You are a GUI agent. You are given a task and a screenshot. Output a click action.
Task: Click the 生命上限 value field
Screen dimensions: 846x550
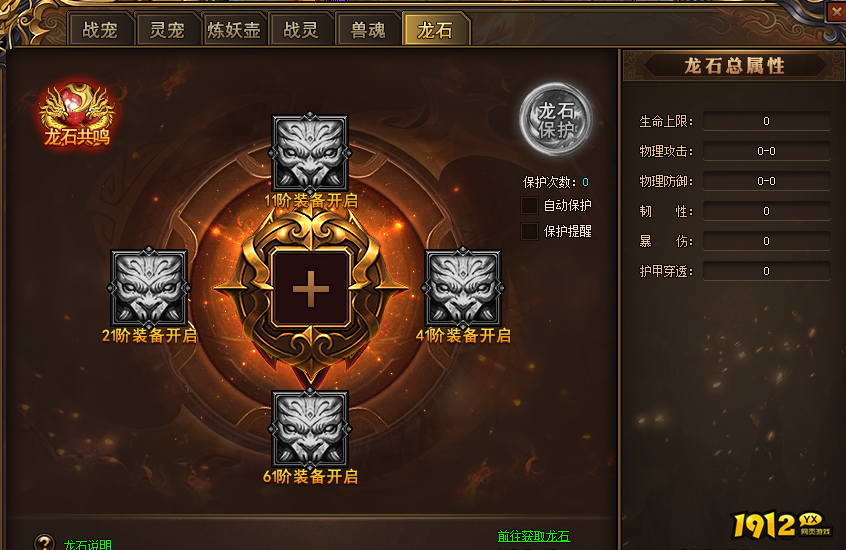point(766,121)
